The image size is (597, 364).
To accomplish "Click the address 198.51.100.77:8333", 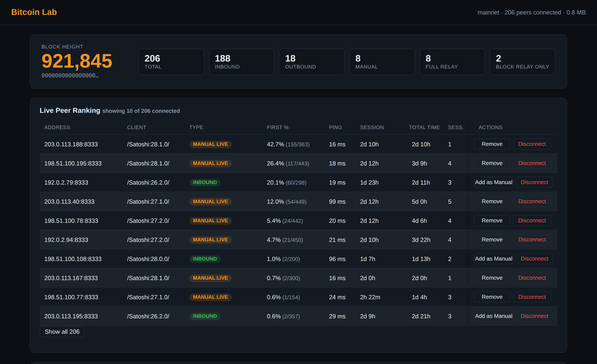I will pos(71,297).
